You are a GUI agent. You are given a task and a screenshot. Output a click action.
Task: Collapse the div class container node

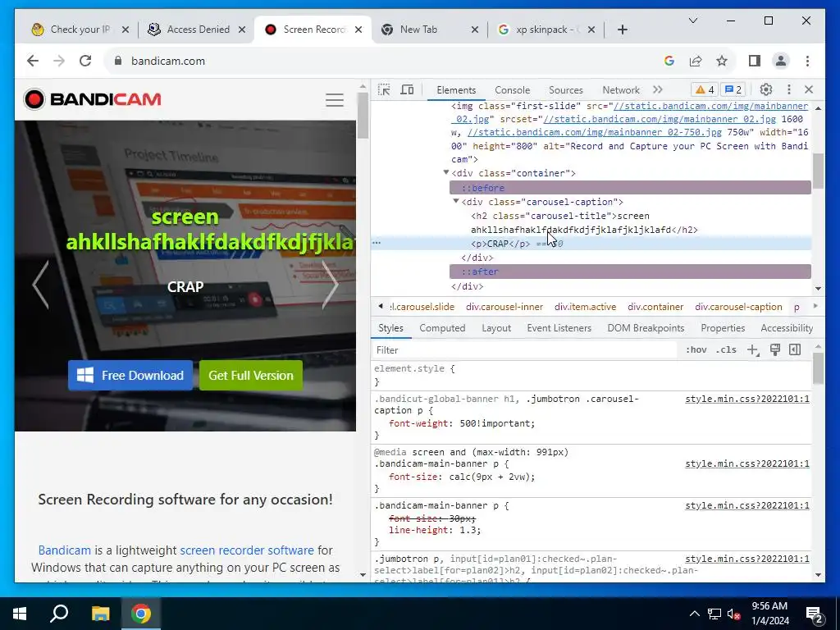445,172
